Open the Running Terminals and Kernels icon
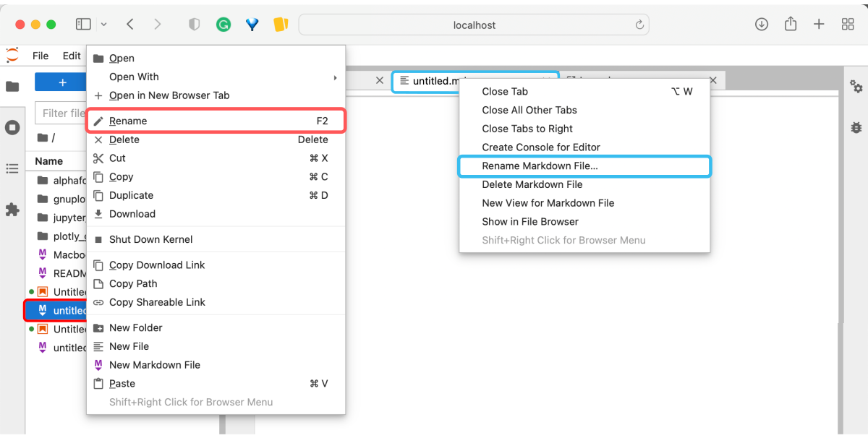 [x=12, y=128]
